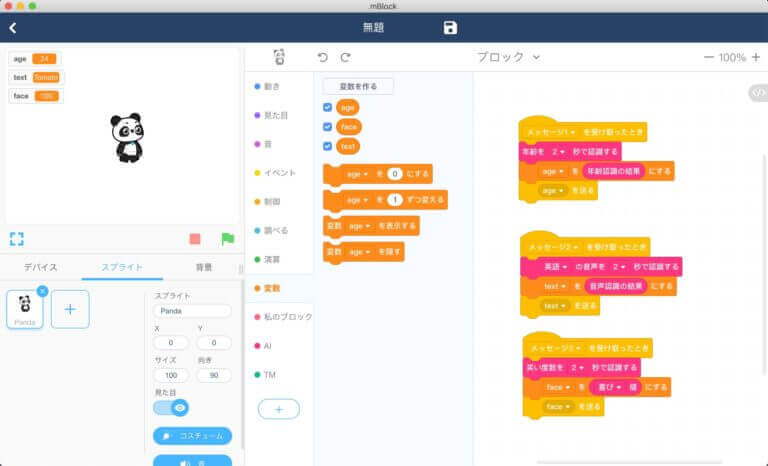Click the face variable reporter block
The image size is (768, 466).
[x=349, y=127]
